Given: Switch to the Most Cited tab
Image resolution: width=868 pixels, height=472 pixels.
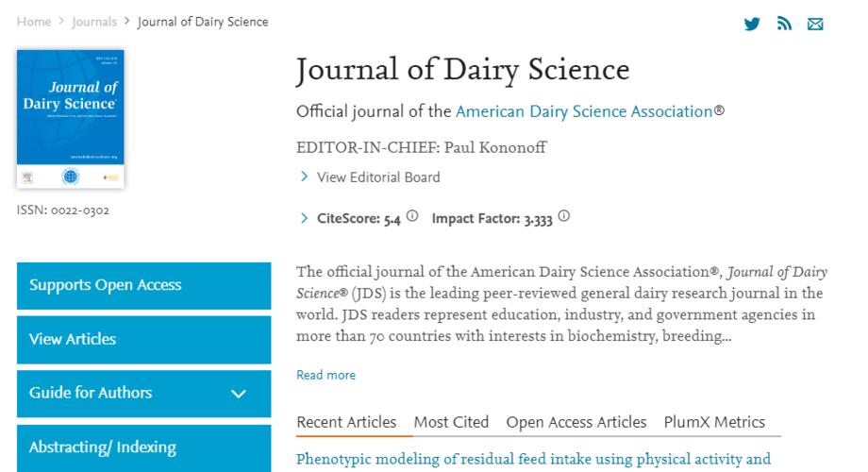Looking at the screenshot, I should [x=451, y=422].
